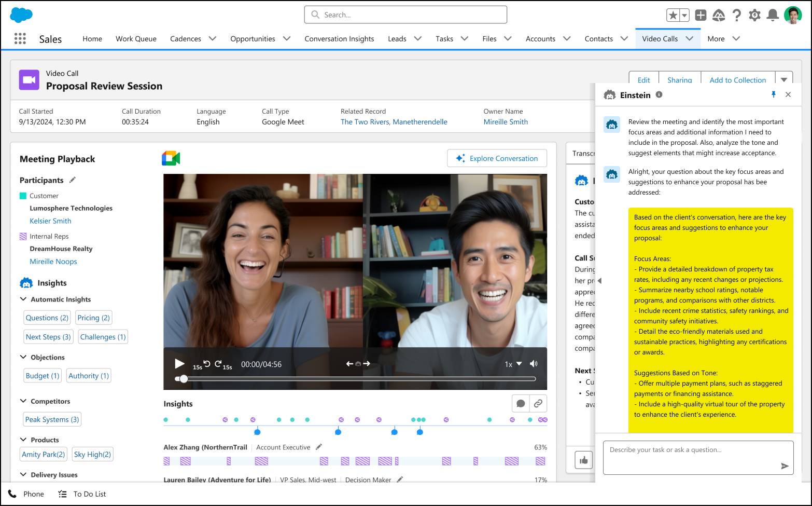Open the Work Queue tab
812x506 pixels.
point(136,38)
